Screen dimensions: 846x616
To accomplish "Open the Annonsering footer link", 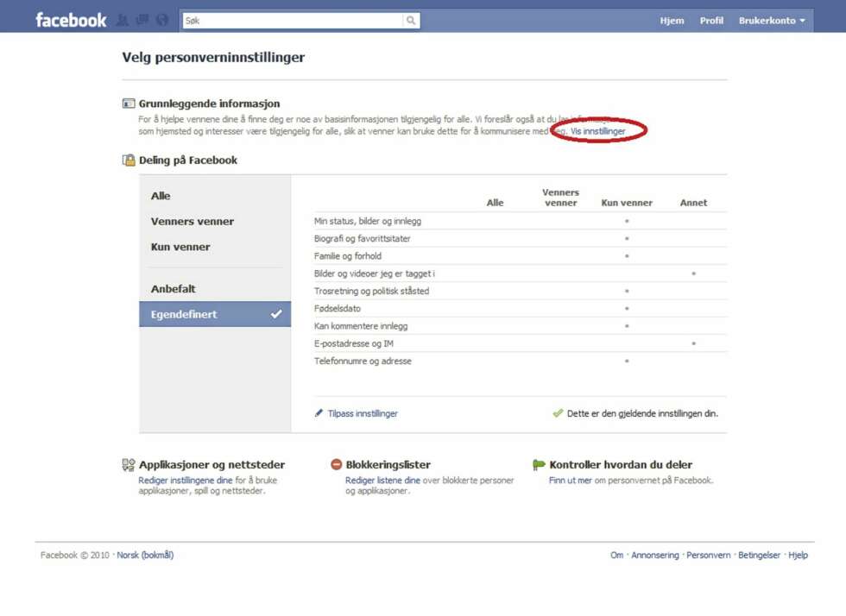I will (655, 555).
